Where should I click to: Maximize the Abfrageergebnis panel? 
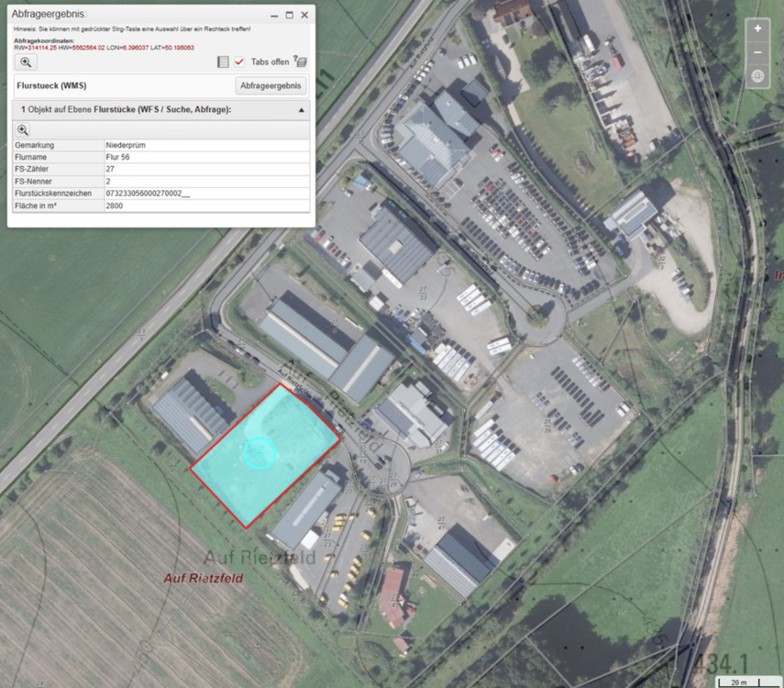coord(290,15)
